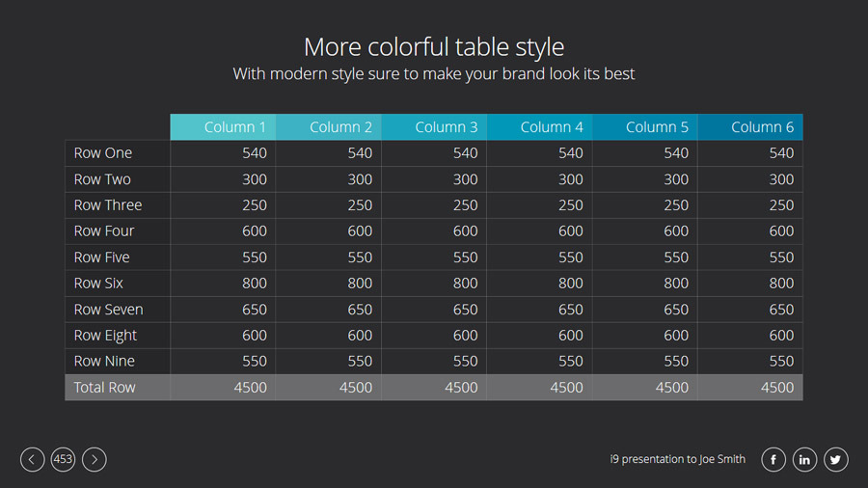868x488 pixels.
Task: Click the Column 5 table header
Action: (645, 127)
